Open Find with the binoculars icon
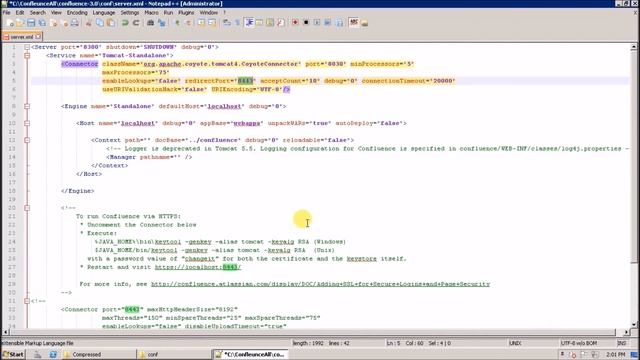This screenshot has width=640, height=360. click(x=150, y=23)
